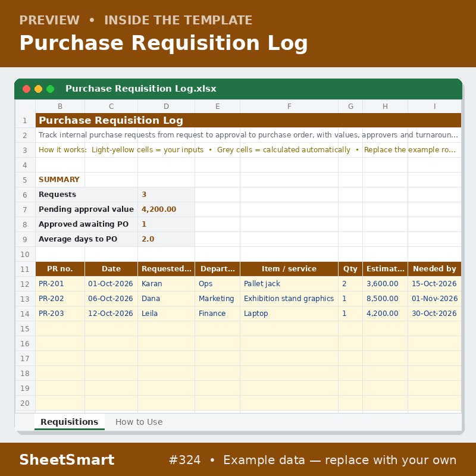Click the 'Track internal purchase requests' description cell
The height and width of the screenshot is (476, 476).
pyautogui.click(x=248, y=135)
